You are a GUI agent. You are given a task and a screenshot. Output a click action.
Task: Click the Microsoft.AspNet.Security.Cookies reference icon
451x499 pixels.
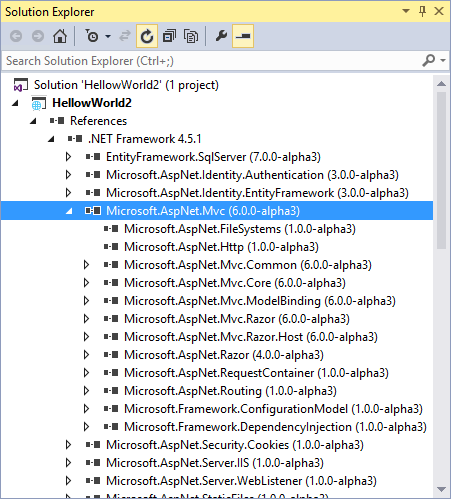point(93,445)
